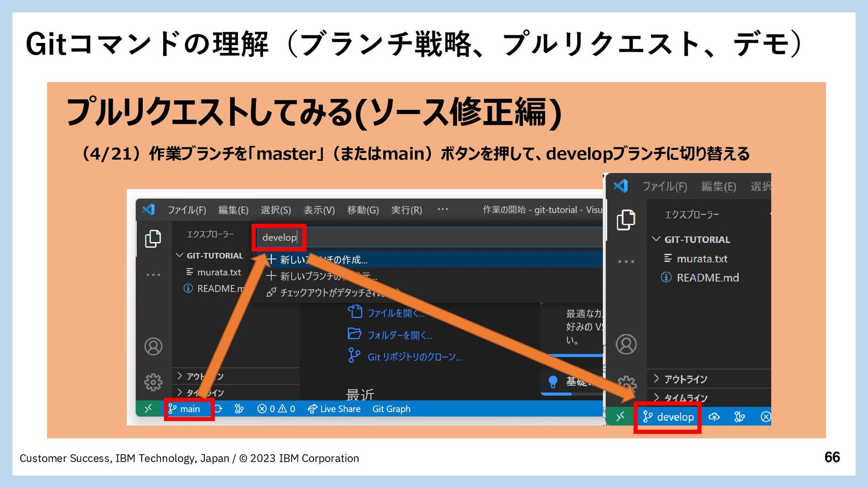868x488 pixels.
Task: Open README.md in left explorer
Action: tap(214, 288)
